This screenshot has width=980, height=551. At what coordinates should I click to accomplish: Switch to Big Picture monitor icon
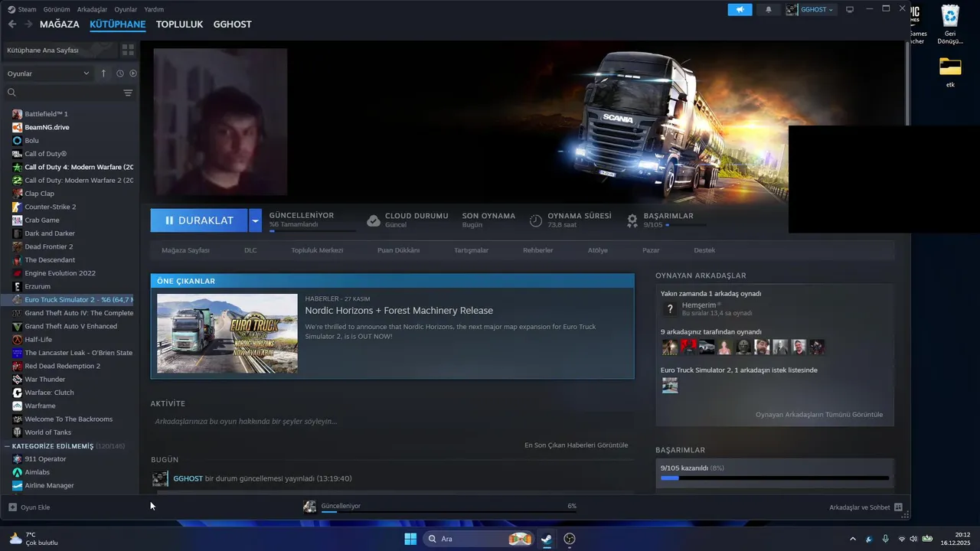coord(850,9)
